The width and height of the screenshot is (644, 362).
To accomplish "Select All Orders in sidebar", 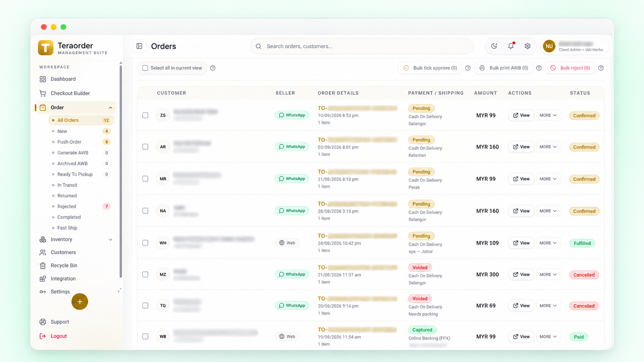I will point(81,120).
